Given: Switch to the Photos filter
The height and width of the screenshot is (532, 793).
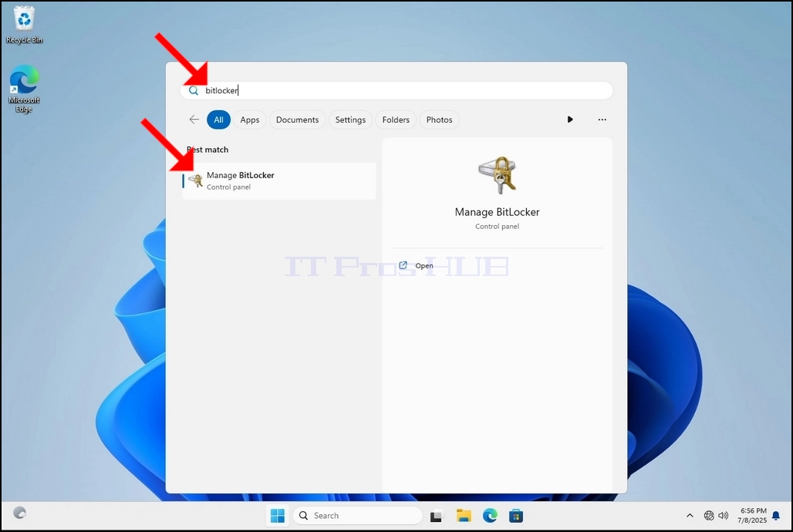Looking at the screenshot, I should point(439,120).
